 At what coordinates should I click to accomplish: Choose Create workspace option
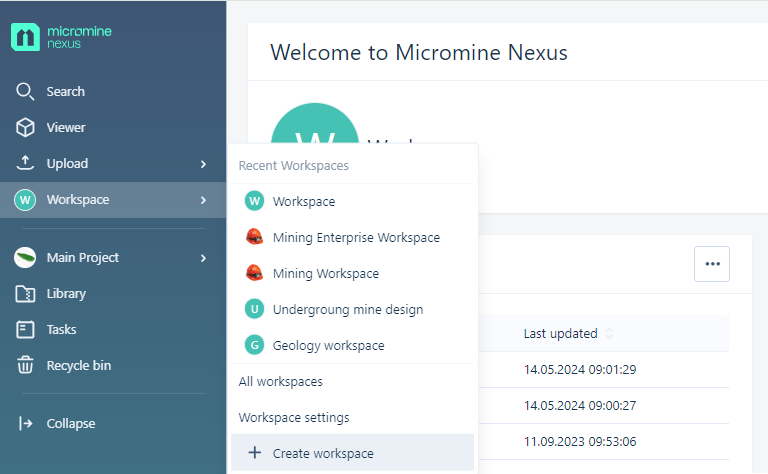(352, 453)
